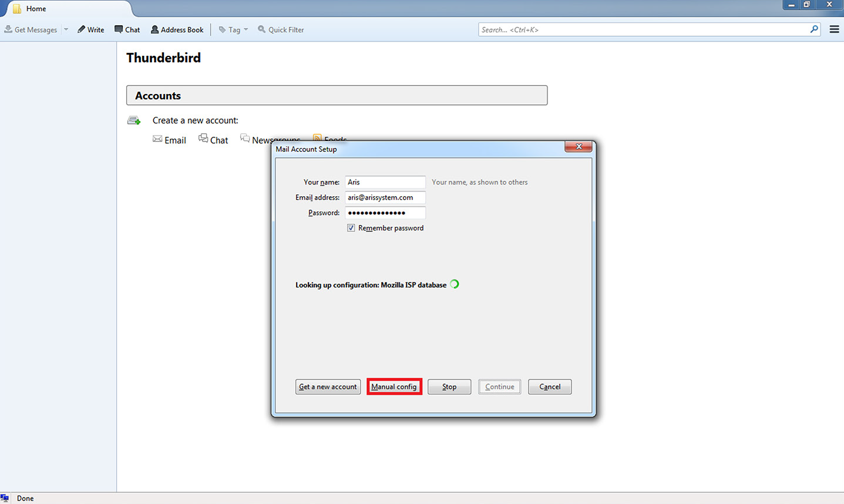Toggle the Quick Filter bar

[281, 29]
